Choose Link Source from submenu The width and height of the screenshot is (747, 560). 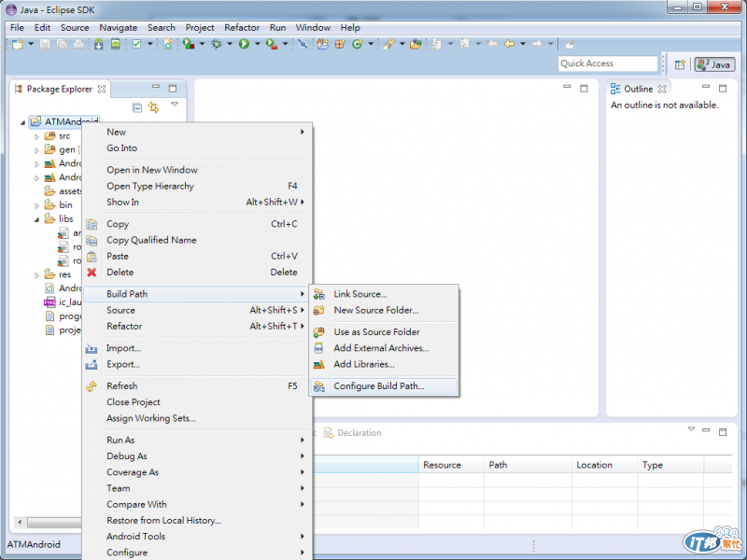384,294
